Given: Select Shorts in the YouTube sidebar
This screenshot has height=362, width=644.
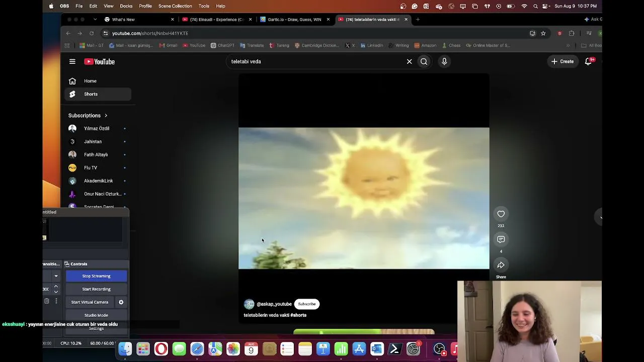Looking at the screenshot, I should pos(98,94).
